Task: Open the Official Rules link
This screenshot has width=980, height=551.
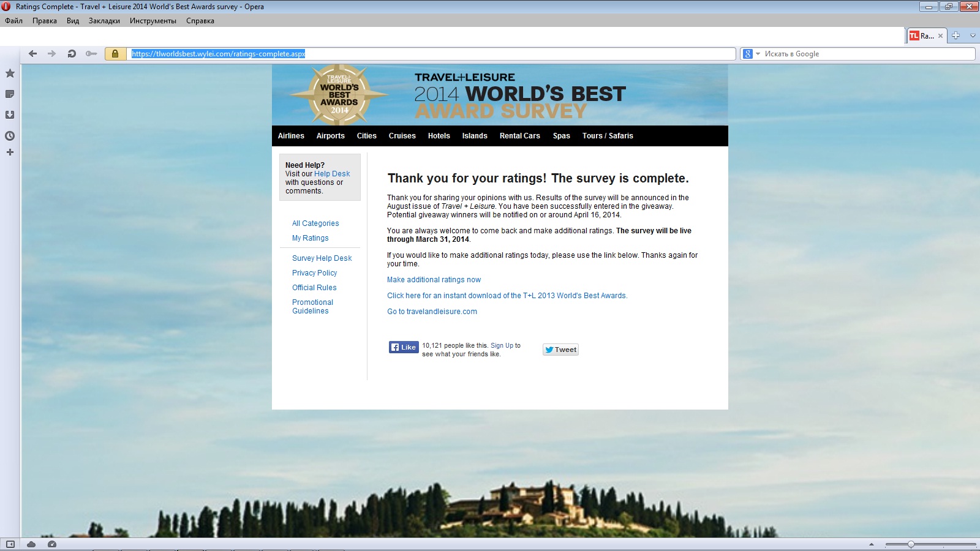Action: tap(314, 288)
